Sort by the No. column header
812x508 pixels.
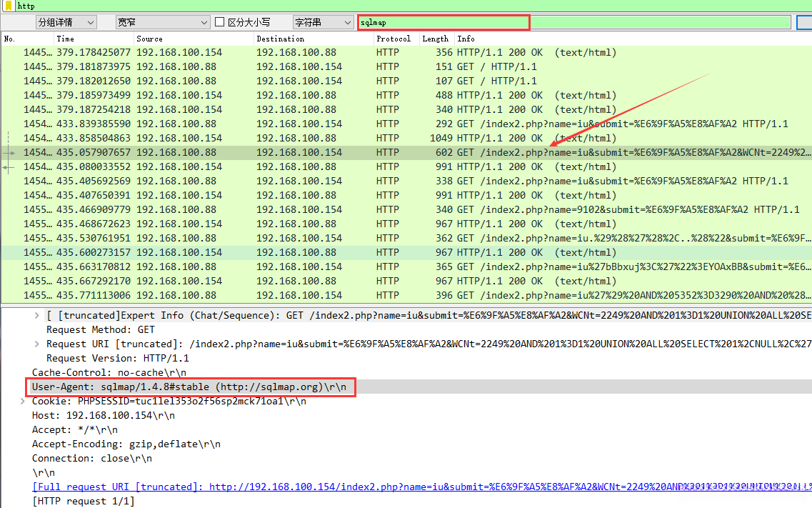(x=27, y=39)
